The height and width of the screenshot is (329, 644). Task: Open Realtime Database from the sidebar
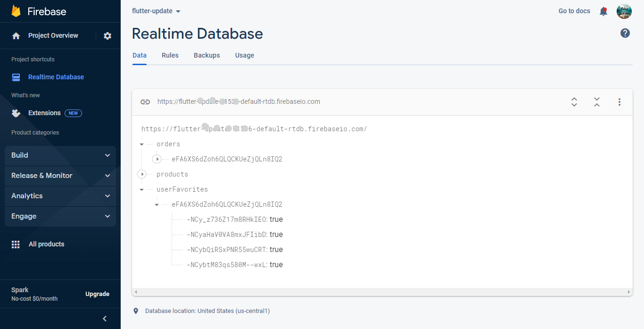(56, 77)
